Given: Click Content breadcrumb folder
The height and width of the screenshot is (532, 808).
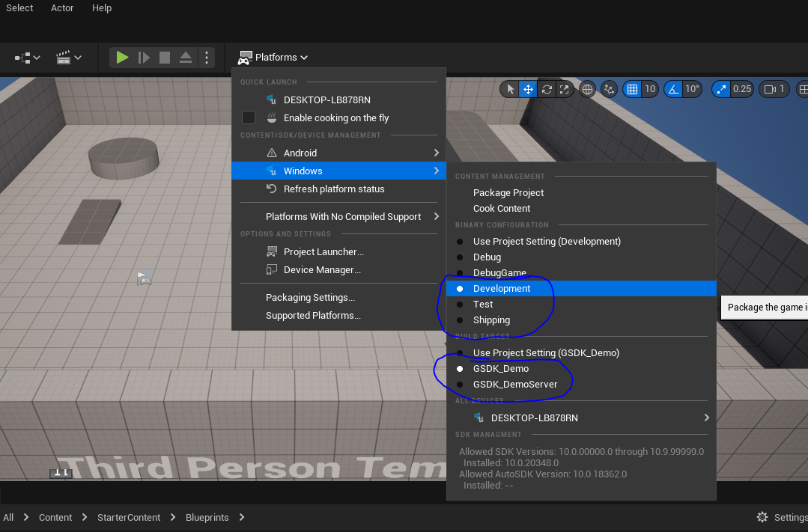Looking at the screenshot, I should [55, 518].
